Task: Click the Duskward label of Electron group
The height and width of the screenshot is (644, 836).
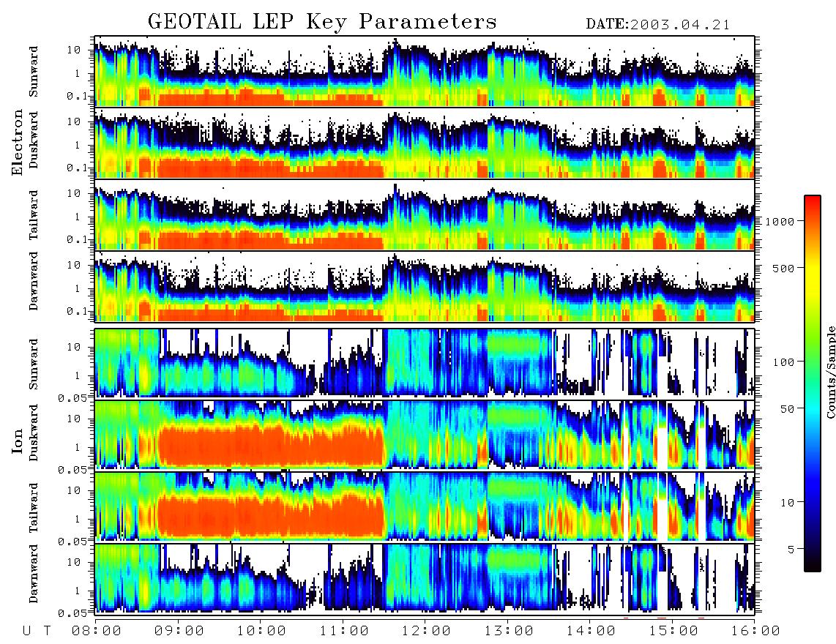Action: (34, 140)
